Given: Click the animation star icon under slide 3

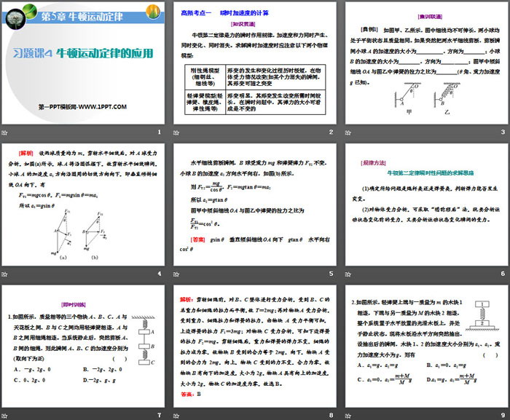Looking at the screenshot, I should click(348, 132).
